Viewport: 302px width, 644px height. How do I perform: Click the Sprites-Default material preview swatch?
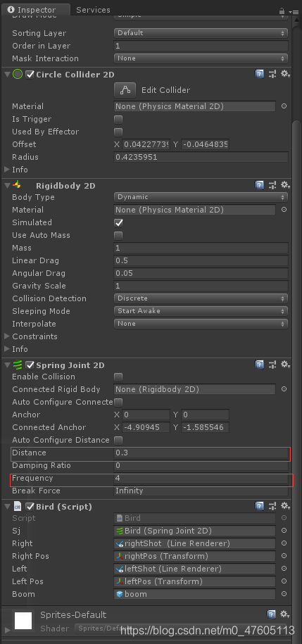(x=23, y=620)
